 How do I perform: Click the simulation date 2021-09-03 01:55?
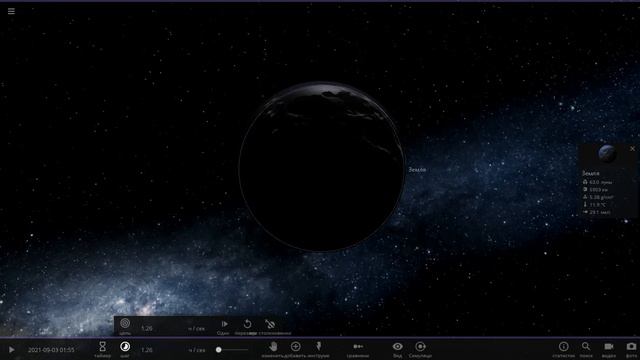(51, 350)
